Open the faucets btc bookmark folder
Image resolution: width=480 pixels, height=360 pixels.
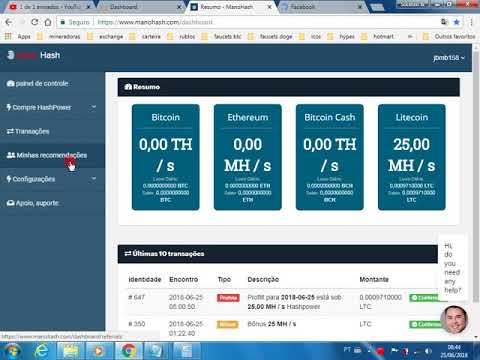(222, 36)
